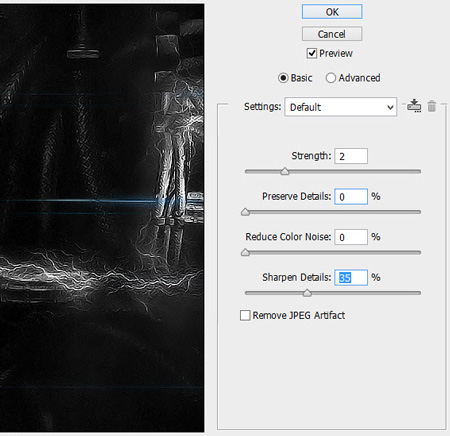Focus the Sharpen Details percent field
450x436 pixels.
click(351, 278)
